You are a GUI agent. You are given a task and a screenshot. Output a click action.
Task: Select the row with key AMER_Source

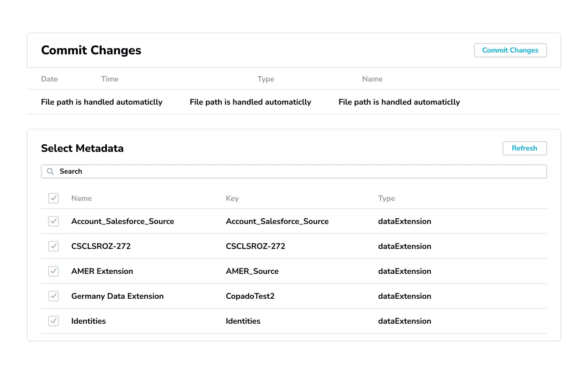(x=252, y=271)
